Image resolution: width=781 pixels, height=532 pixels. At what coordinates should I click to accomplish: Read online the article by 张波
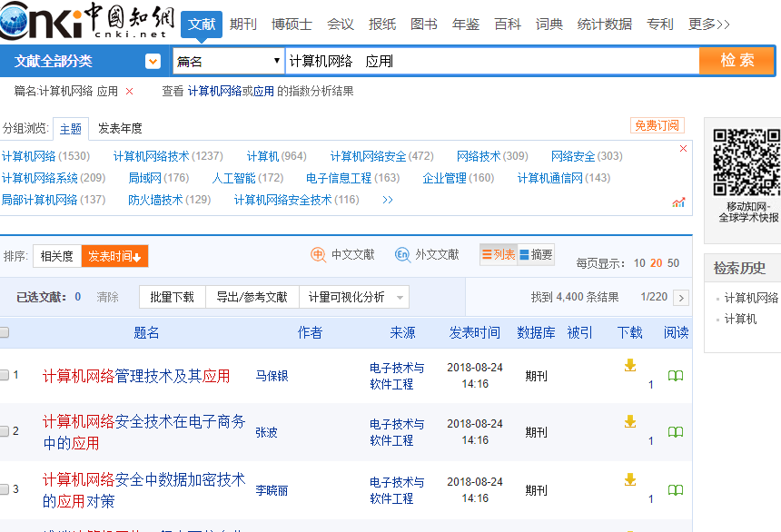tap(676, 432)
